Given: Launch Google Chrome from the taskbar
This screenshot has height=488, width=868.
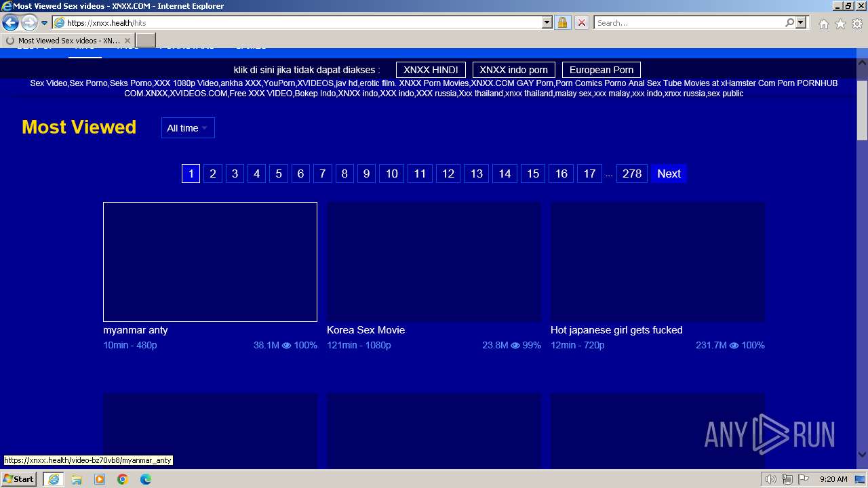Looking at the screenshot, I should tap(123, 479).
